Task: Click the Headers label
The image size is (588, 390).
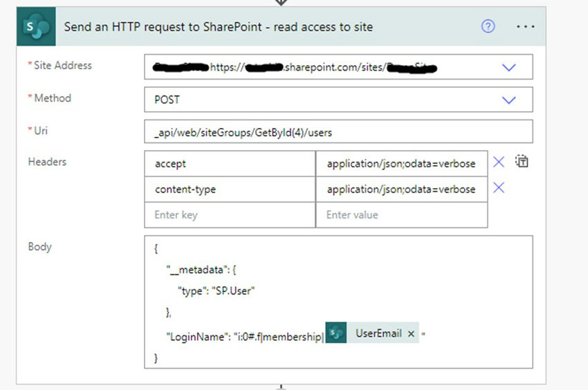Action: pyautogui.click(x=47, y=162)
